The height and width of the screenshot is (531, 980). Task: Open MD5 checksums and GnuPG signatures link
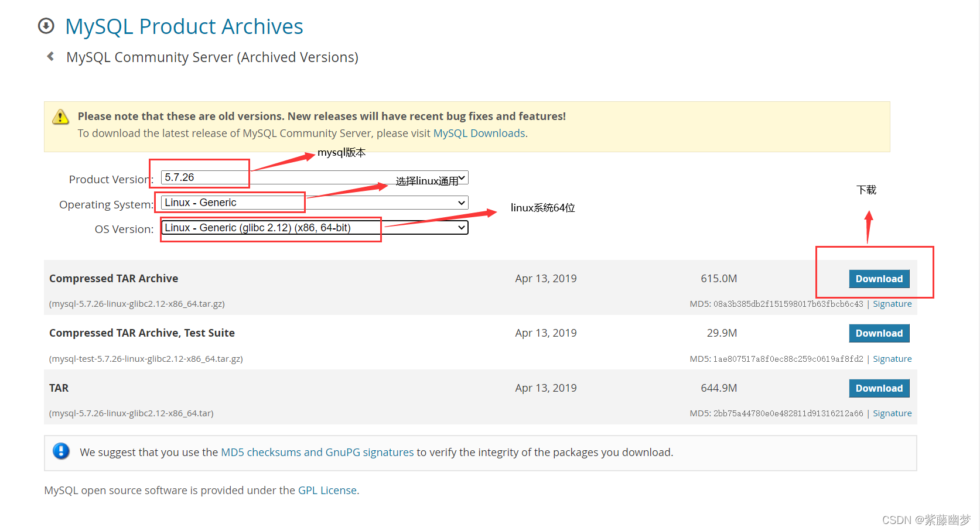pos(317,453)
